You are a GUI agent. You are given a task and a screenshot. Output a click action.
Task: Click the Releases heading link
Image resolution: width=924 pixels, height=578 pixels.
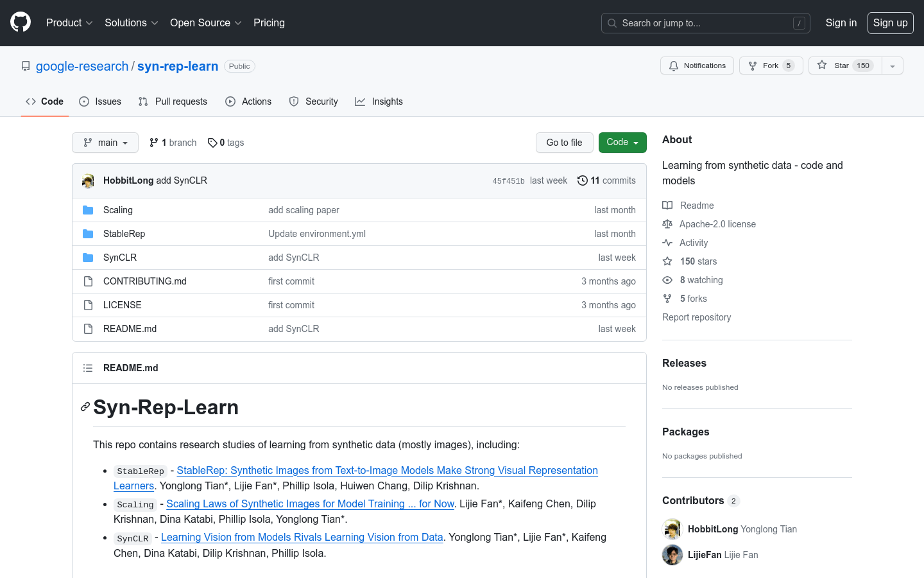click(684, 363)
